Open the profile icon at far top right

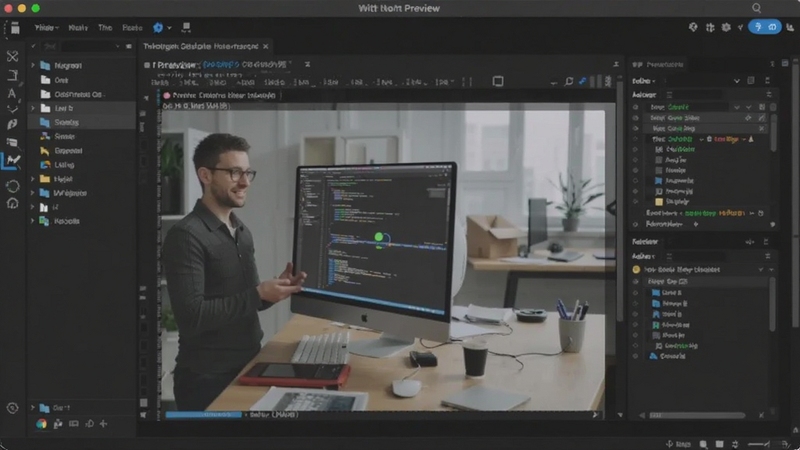[790, 28]
